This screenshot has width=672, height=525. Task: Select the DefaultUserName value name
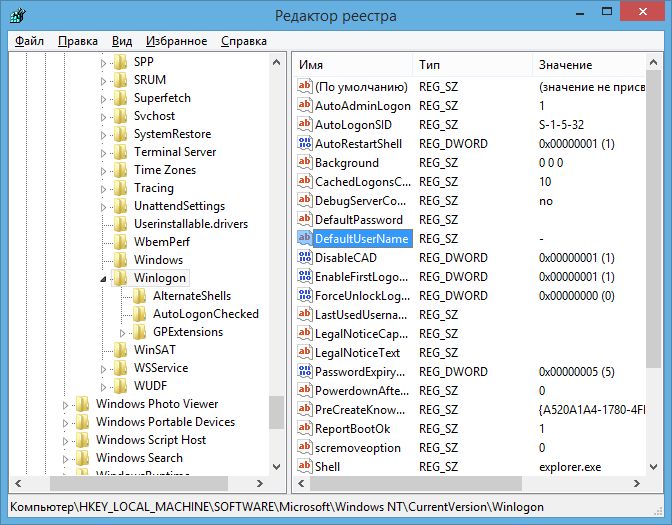pyautogui.click(x=362, y=238)
